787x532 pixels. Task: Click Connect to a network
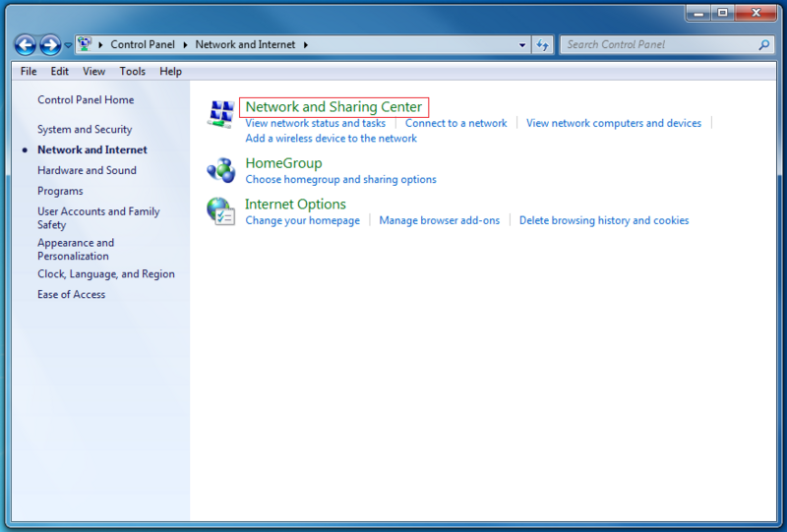455,123
